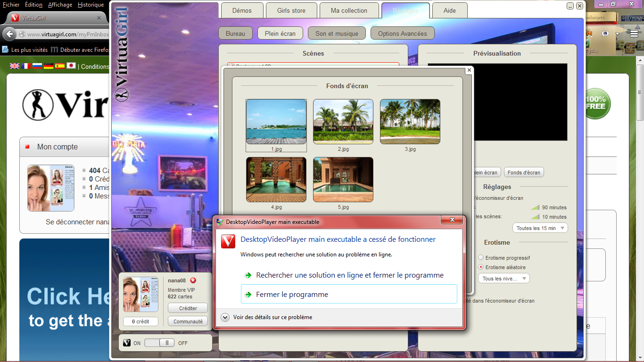Click the Firefox back arrow button
Image resolution: width=644 pixels, height=362 pixels.
coord(9,34)
